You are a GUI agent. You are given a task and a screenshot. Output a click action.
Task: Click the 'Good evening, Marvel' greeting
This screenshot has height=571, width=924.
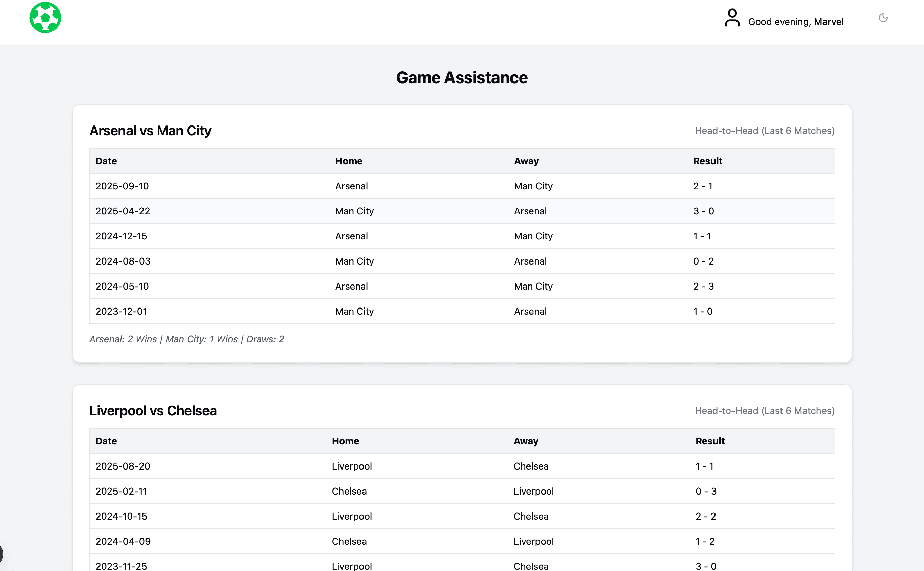[x=796, y=22]
